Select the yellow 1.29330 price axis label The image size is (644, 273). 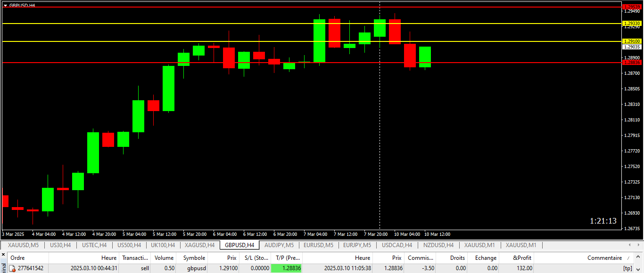point(632,23)
